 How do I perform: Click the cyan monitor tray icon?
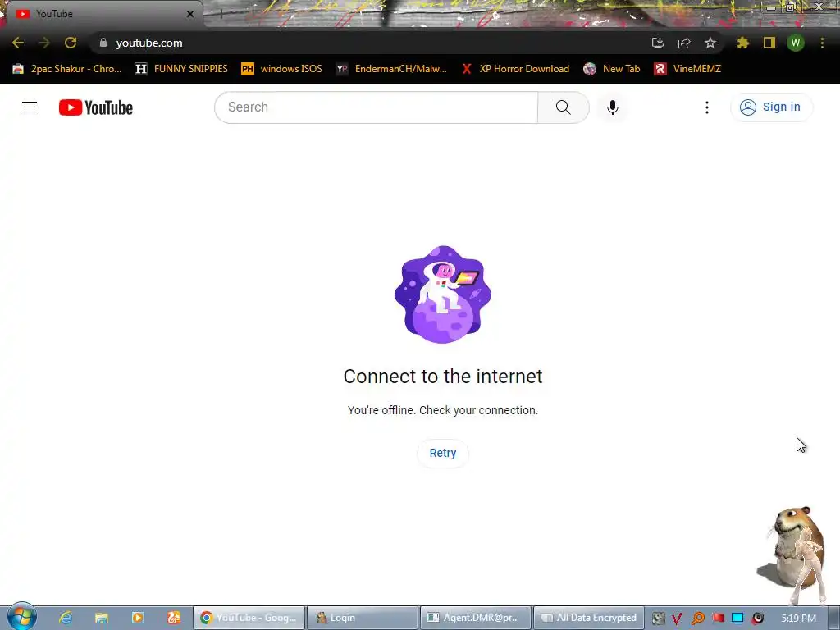(737, 618)
